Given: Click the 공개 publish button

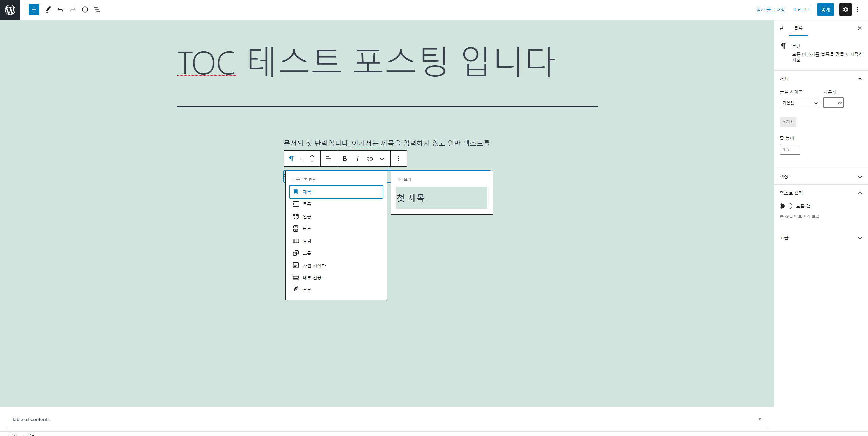Looking at the screenshot, I should [825, 10].
